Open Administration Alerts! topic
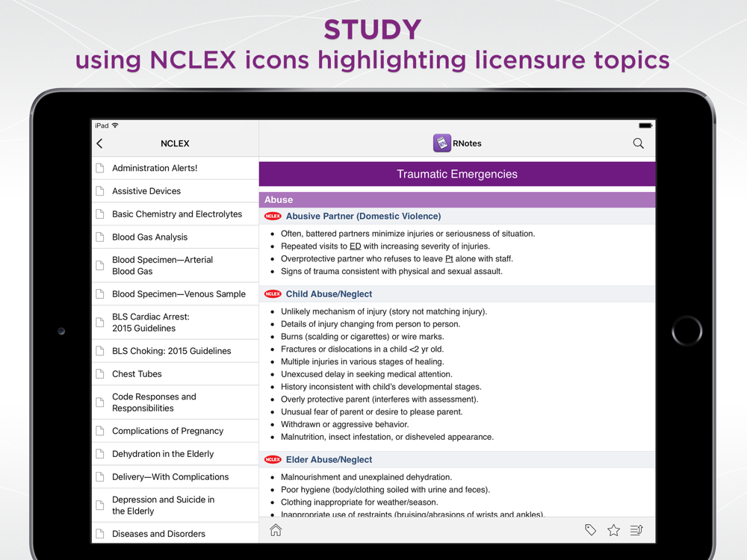Screen dimensions: 747x560 (176, 168)
